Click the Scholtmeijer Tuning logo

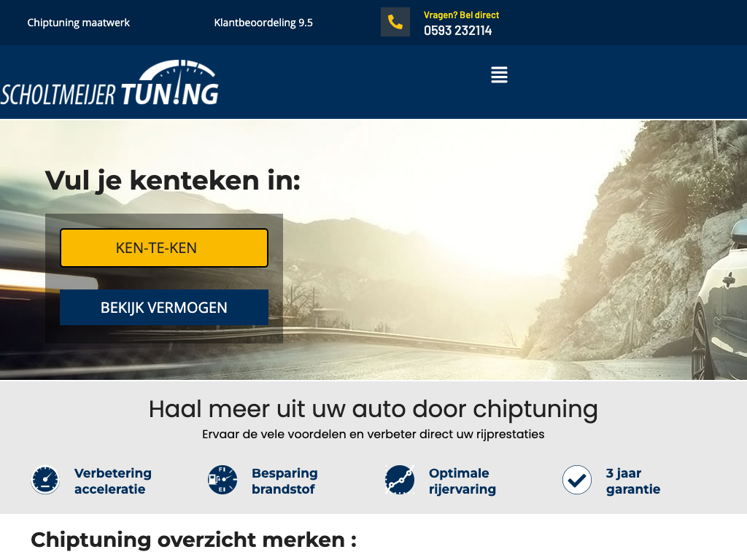pyautogui.click(x=109, y=83)
